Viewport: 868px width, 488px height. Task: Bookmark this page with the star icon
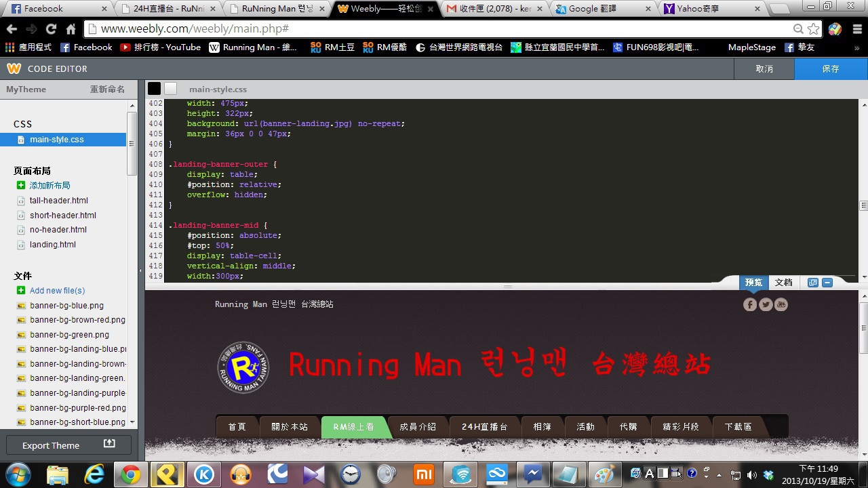pos(813,29)
